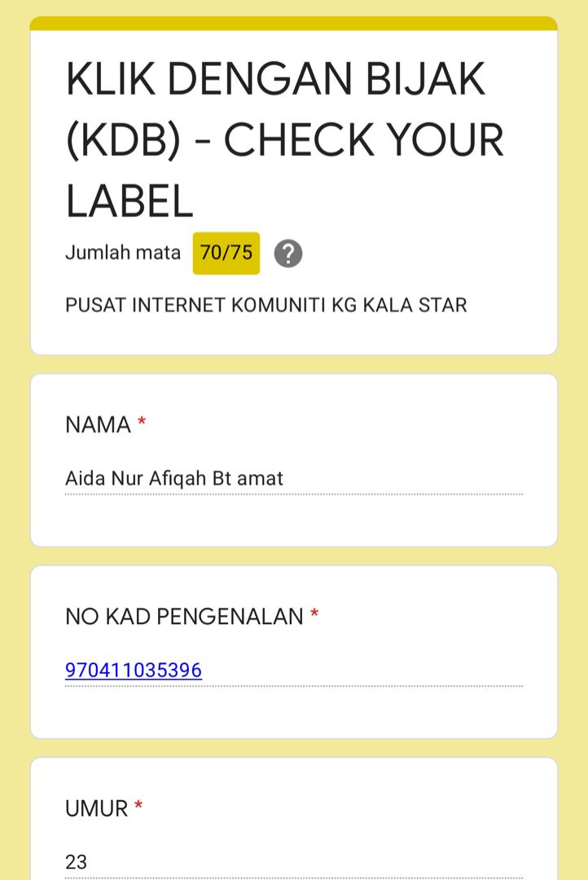
Task: Click the NAMA question label
Action: coord(98,425)
